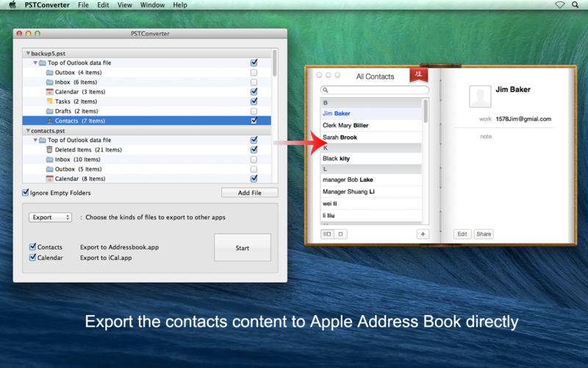The height and width of the screenshot is (368, 588).
Task: Check the Outbox (4 items) checkbox
Action: [254, 72]
